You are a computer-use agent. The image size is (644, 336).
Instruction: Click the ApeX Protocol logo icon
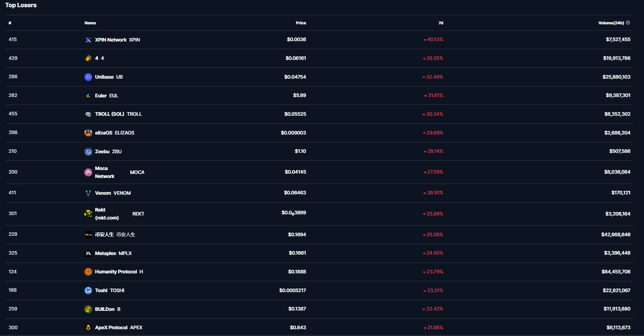click(x=88, y=328)
